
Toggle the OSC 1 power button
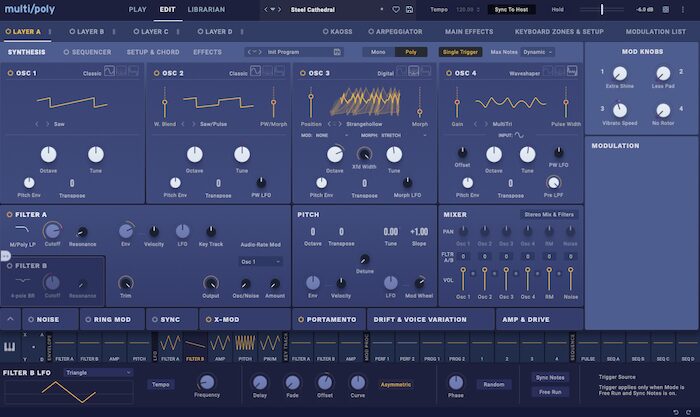click(10, 73)
